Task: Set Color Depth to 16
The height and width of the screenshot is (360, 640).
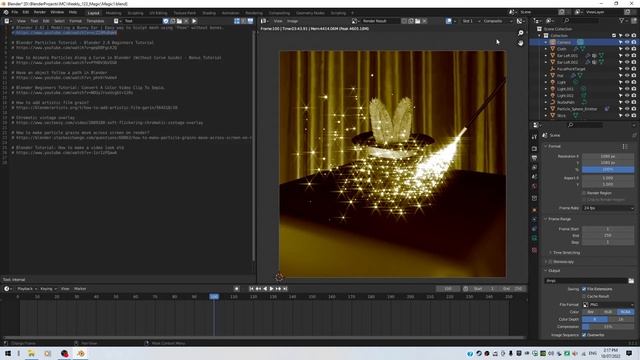Action: pos(621,319)
